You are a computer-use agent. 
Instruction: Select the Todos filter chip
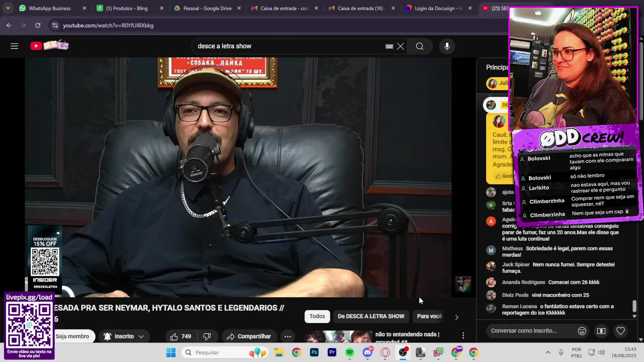[x=317, y=316]
